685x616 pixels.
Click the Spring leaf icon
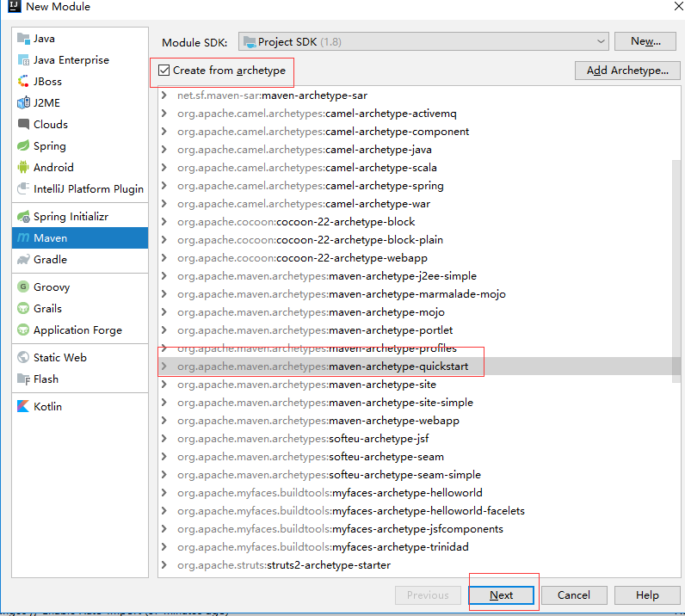[x=23, y=145]
